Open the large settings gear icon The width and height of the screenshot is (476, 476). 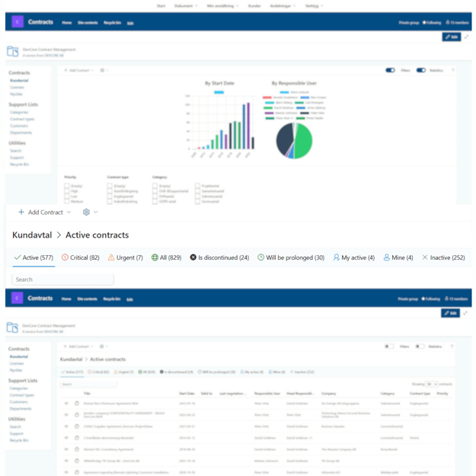point(86,212)
